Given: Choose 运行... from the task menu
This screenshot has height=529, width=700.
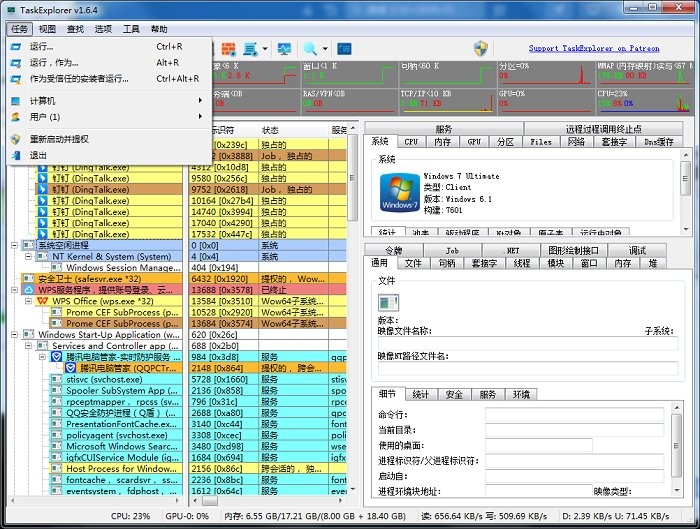Looking at the screenshot, I should coord(42,47).
